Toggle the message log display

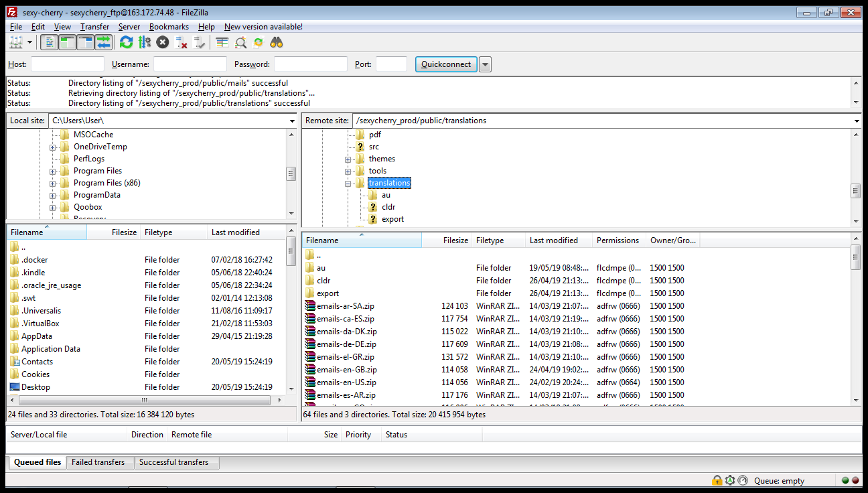(x=49, y=43)
